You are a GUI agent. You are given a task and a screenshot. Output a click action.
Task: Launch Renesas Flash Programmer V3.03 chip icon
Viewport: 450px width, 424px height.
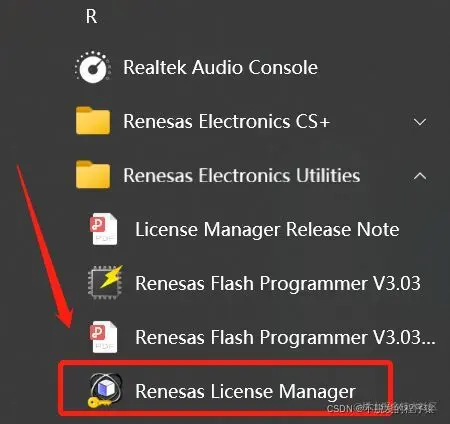pos(105,283)
